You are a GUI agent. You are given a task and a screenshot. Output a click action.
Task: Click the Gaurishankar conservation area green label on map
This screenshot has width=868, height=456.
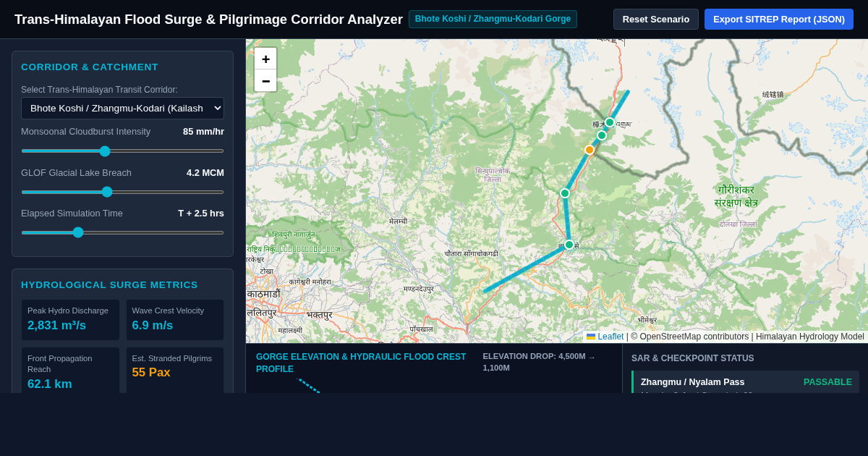(736, 196)
